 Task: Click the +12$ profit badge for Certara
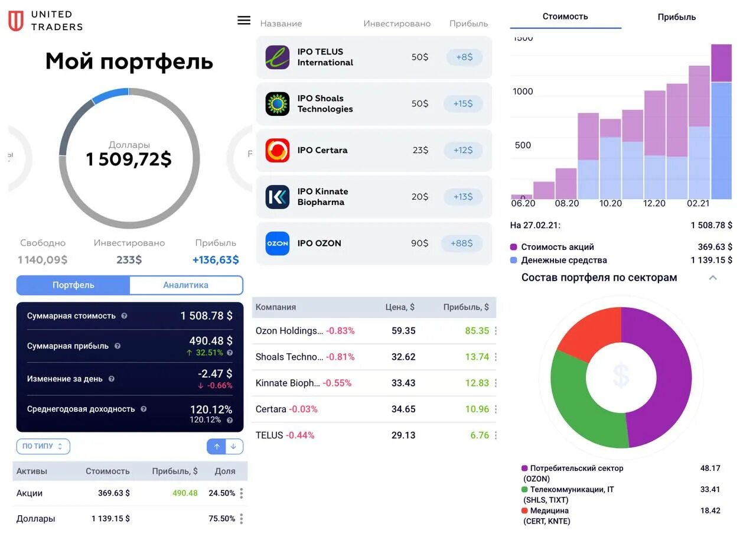point(463,150)
